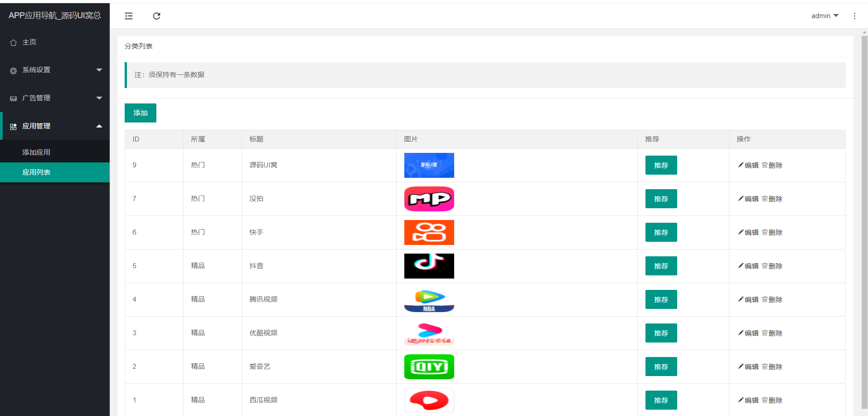This screenshot has width=868, height=416.
Task: Open 添加应用 in the sidebar
Action: pyautogui.click(x=36, y=152)
